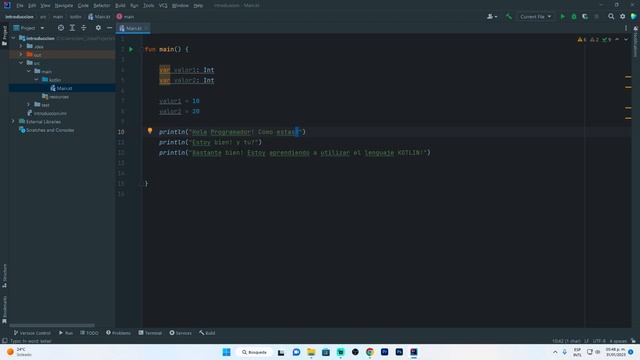Expand the out folder in the tree

click(21, 55)
